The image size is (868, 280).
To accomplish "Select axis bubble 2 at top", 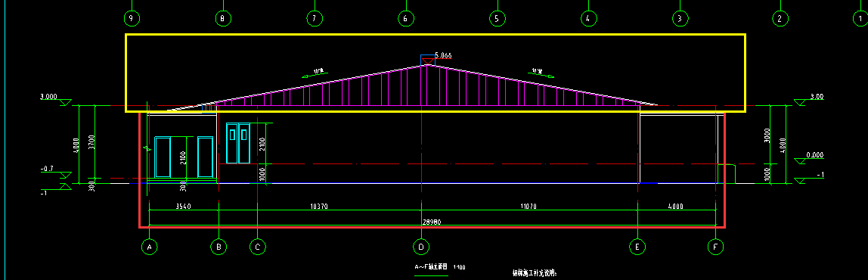I will tap(780, 18).
